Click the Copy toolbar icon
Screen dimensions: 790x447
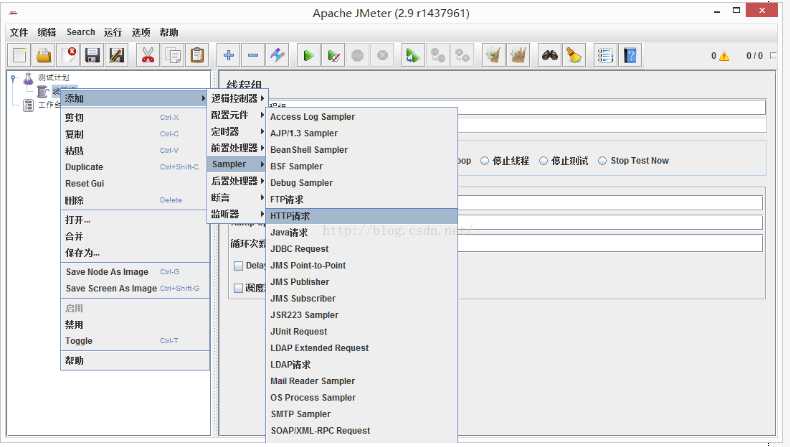coord(173,55)
